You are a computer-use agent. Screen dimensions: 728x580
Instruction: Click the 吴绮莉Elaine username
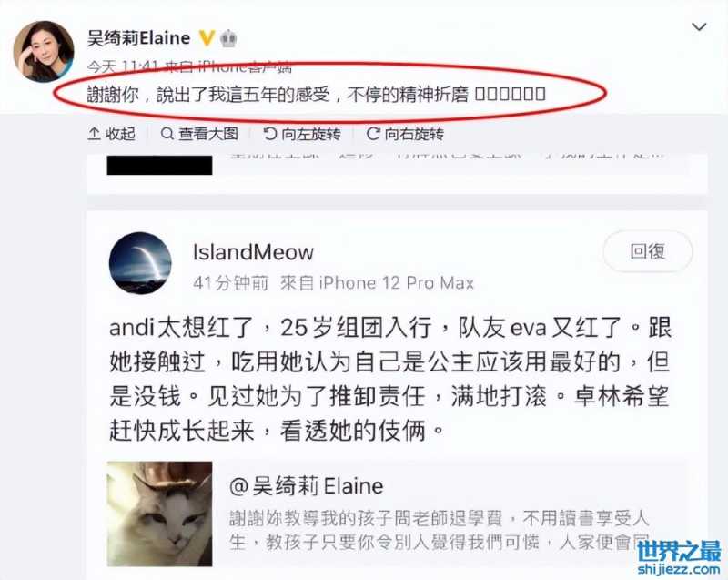tap(139, 38)
